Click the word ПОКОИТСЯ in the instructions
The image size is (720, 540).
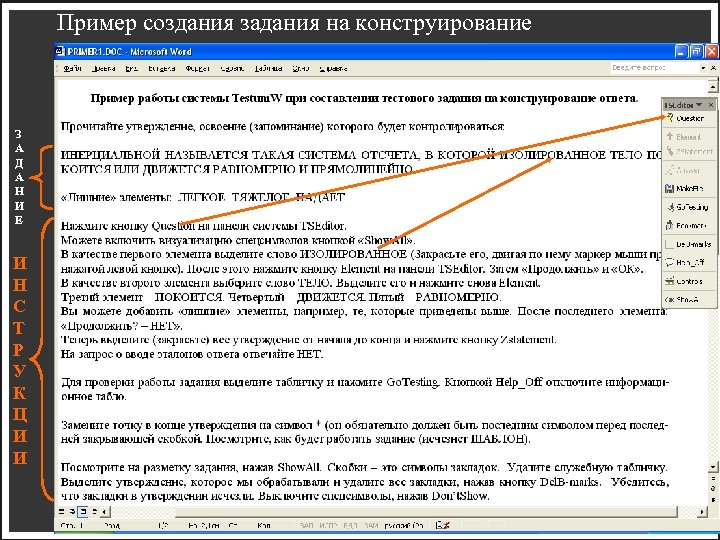(x=188, y=297)
